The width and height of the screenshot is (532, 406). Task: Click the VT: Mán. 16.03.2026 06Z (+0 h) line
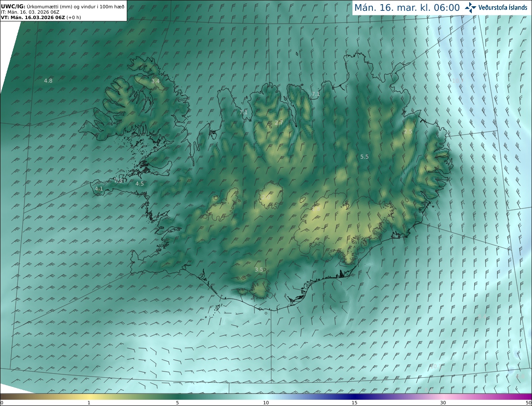point(42,17)
